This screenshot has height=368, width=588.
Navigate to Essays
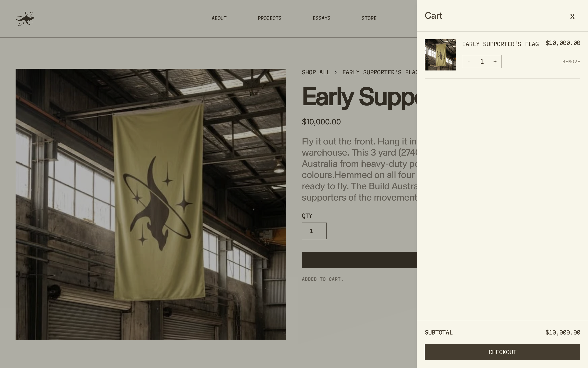[x=321, y=18]
